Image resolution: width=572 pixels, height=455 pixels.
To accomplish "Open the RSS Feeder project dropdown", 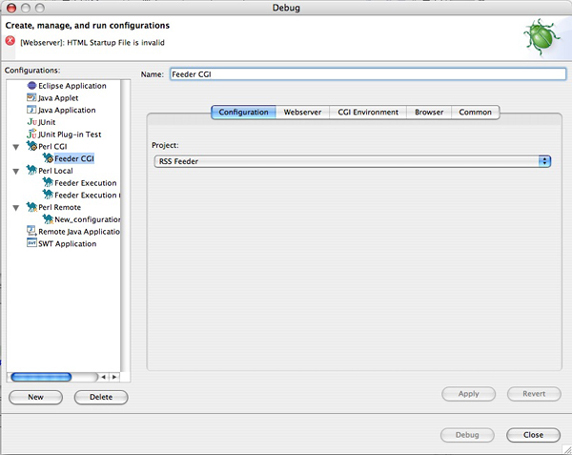I will pyautogui.click(x=352, y=161).
